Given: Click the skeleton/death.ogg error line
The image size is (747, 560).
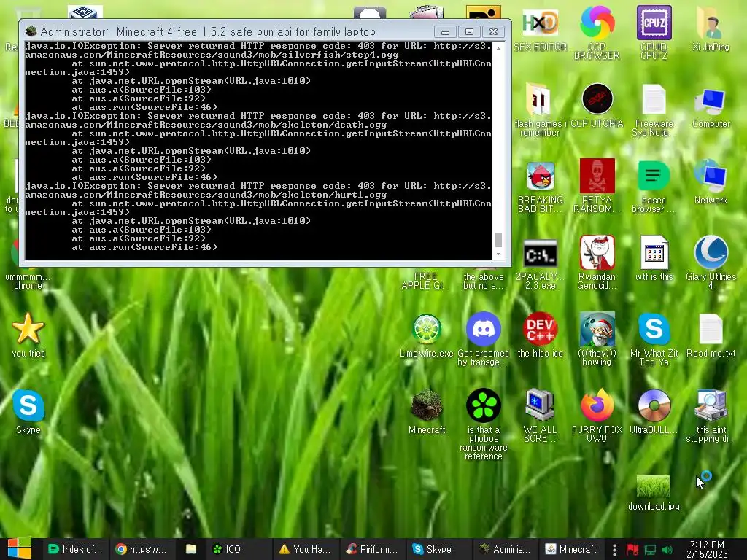Looking at the screenshot, I should point(206,125).
